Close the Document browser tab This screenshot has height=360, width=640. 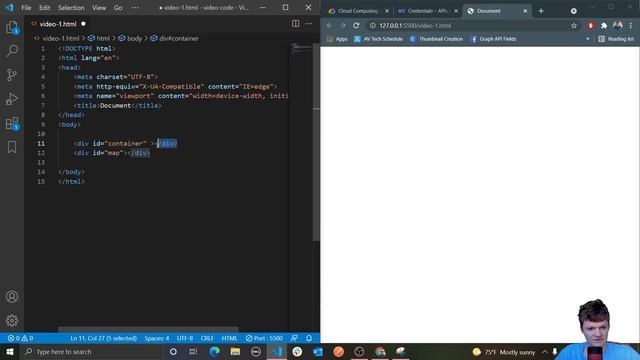[x=525, y=11]
